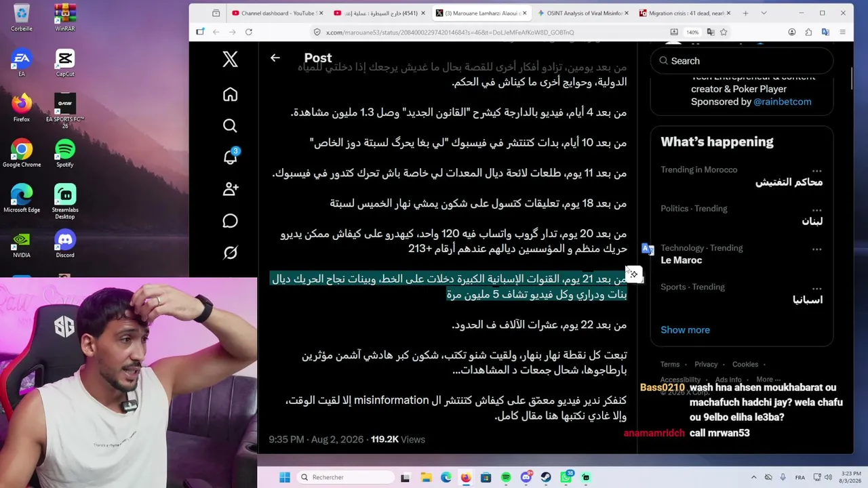Click Show more under What's happening

point(685,330)
